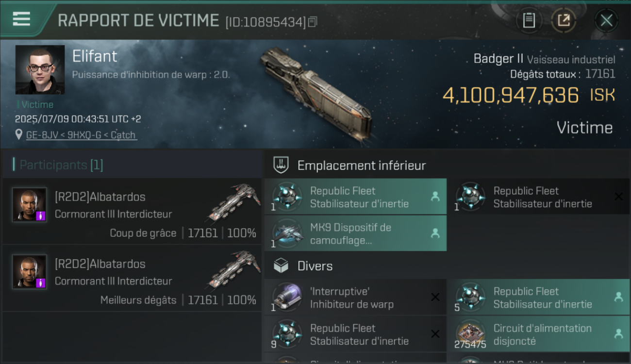Viewport: 631px width, 364px height.
Task: Select Republic Fleet Stabilisateur quantity 9 item
Action: click(355, 334)
